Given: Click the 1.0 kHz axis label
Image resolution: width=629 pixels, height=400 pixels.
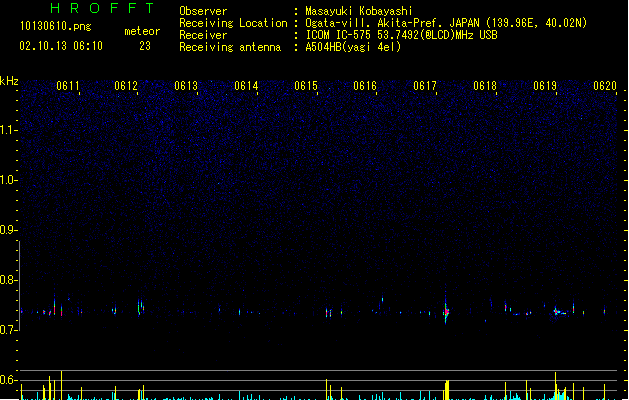Looking at the screenshot, I should [8, 180].
